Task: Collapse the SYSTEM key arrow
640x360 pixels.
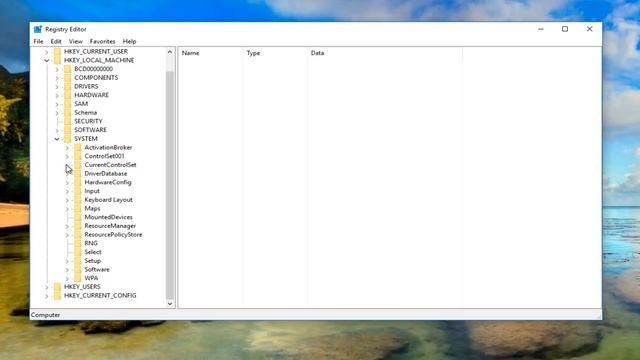Action: (x=57, y=139)
